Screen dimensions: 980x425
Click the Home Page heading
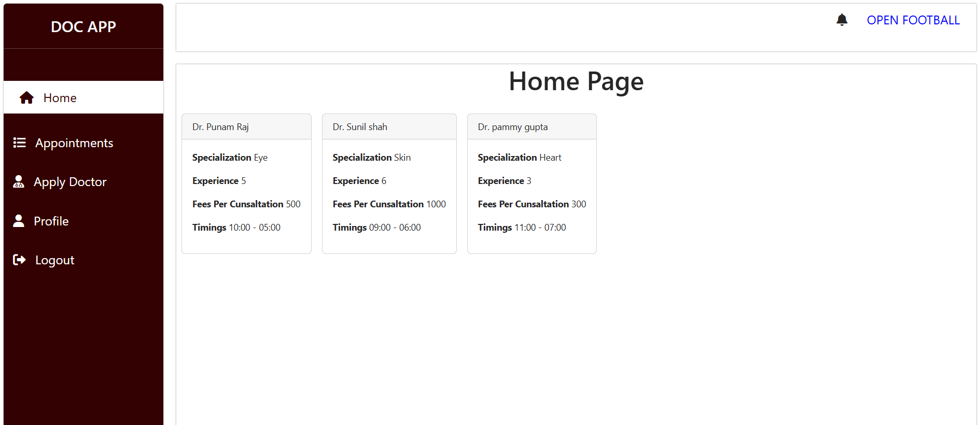click(576, 81)
